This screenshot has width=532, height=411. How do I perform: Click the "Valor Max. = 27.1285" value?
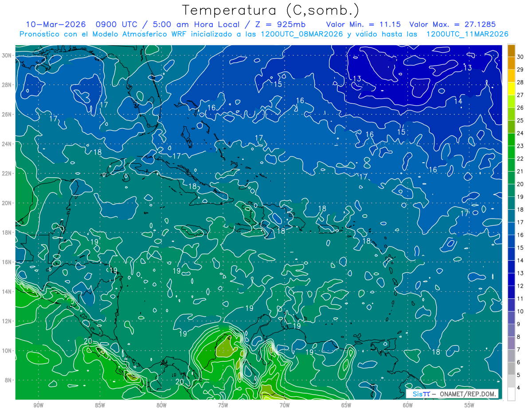[x=452, y=24]
